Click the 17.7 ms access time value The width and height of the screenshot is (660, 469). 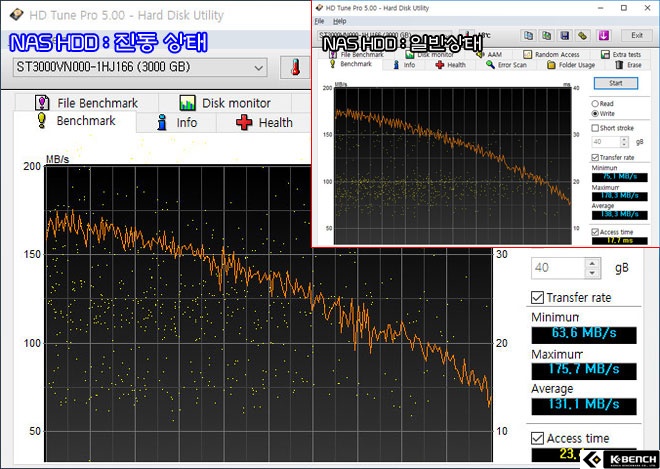pos(620,240)
